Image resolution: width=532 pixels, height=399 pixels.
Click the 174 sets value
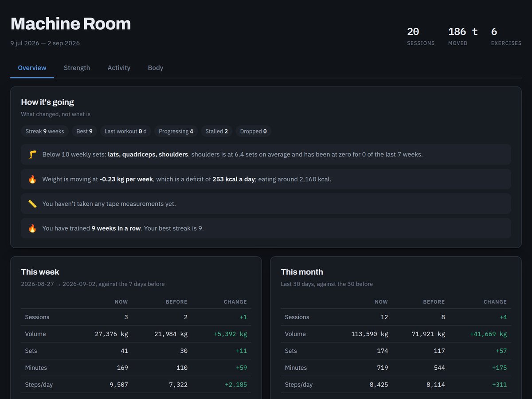tap(382, 351)
